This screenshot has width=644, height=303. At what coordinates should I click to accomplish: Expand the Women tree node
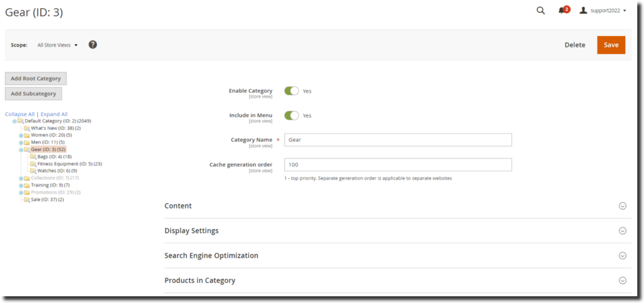coord(21,135)
